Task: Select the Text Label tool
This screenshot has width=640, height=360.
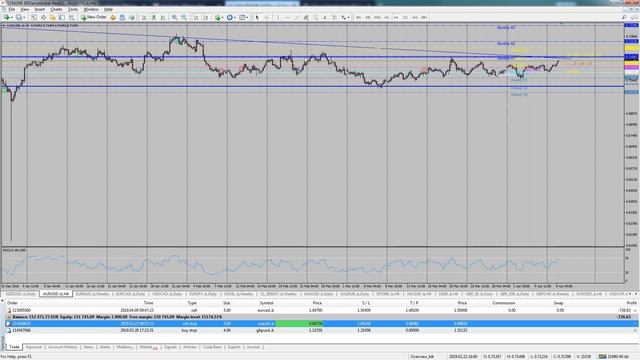Action: click(334, 18)
